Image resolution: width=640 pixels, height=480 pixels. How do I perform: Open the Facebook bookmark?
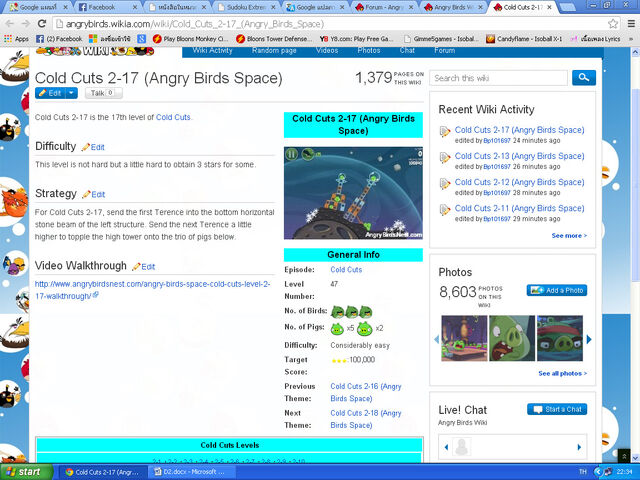(59, 39)
